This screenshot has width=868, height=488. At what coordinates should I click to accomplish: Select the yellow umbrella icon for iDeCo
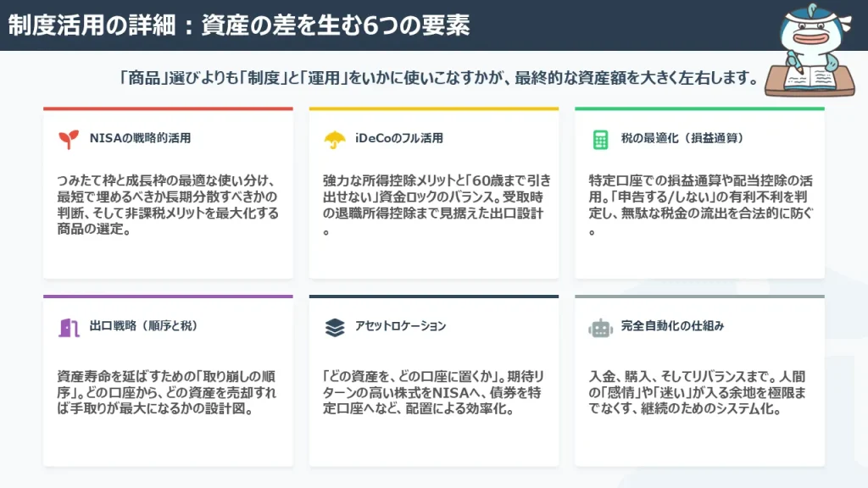[334, 139]
